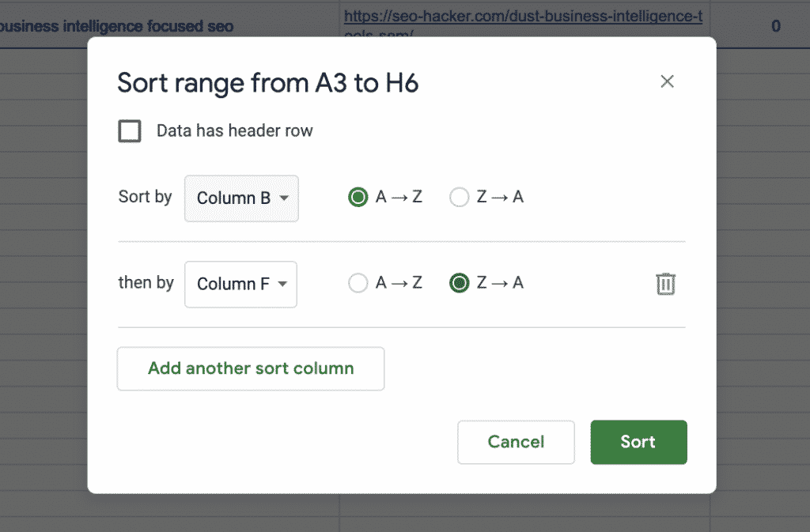Click the business intelligence focused seo cell

(x=119, y=26)
